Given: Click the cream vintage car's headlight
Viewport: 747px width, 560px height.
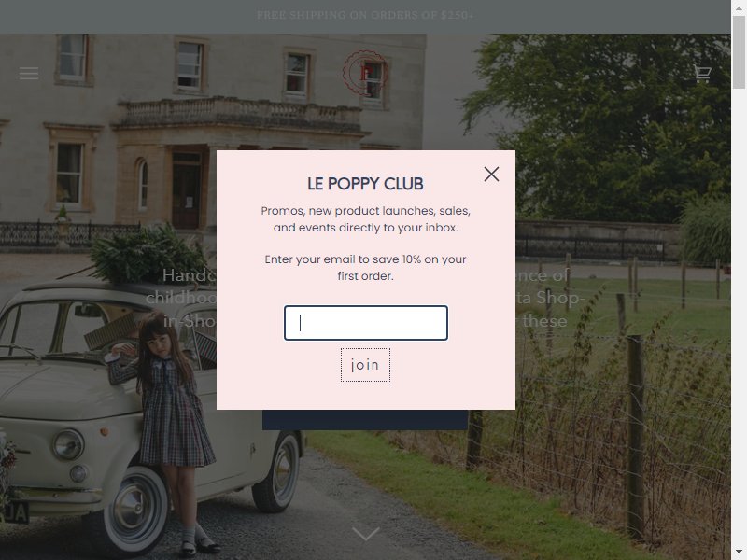Looking at the screenshot, I should [68, 444].
